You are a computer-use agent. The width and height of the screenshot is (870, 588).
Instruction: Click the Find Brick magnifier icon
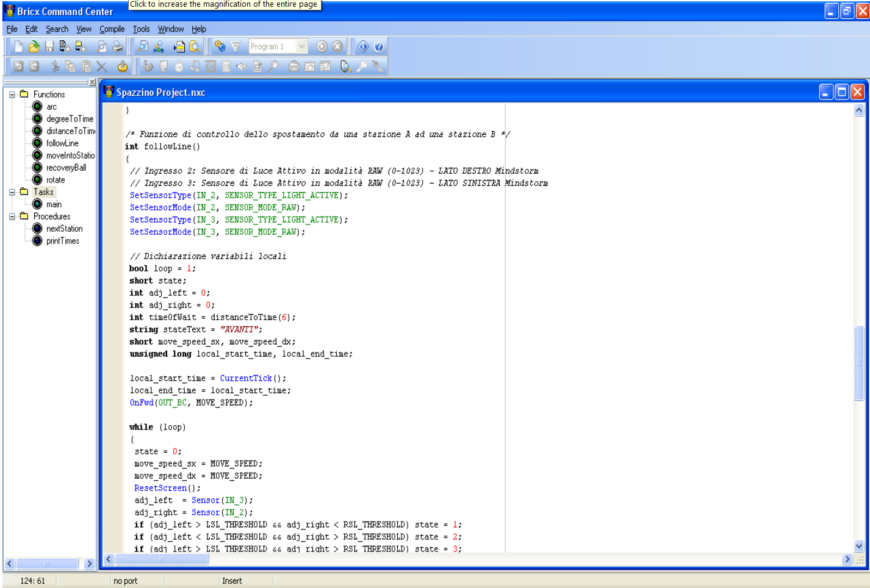pyautogui.click(x=346, y=66)
